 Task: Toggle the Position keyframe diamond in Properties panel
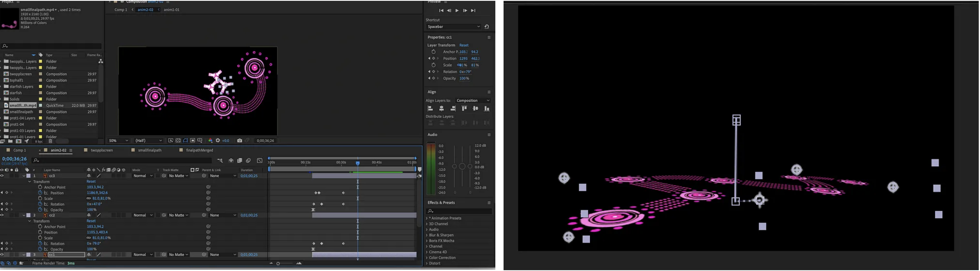pos(433,58)
